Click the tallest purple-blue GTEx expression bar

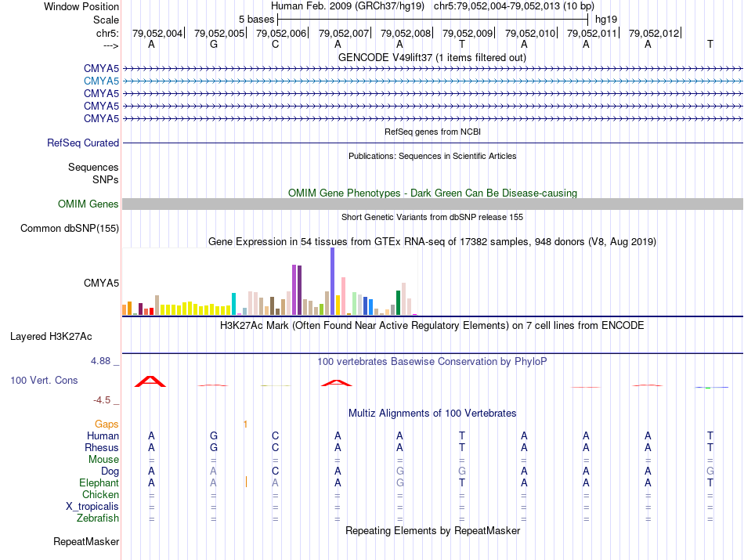(333, 281)
